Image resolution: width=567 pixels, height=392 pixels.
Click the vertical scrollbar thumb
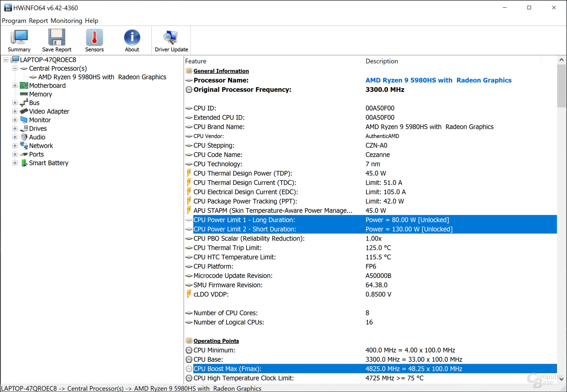click(x=562, y=86)
